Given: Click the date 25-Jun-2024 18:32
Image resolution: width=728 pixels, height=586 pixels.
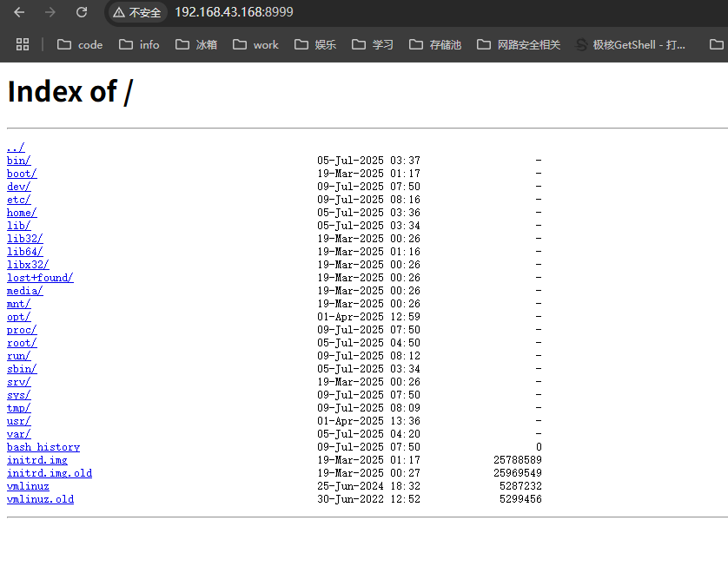Looking at the screenshot, I should [368, 486].
